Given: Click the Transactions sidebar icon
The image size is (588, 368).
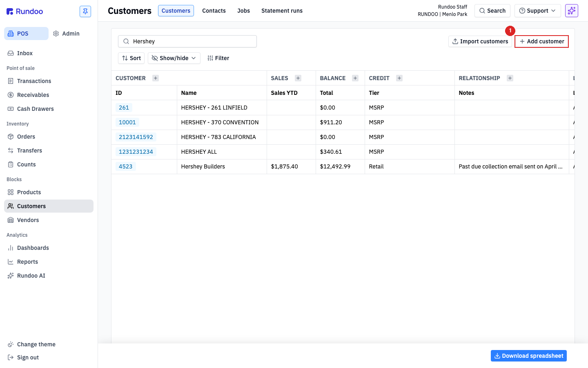Looking at the screenshot, I should click(x=11, y=81).
